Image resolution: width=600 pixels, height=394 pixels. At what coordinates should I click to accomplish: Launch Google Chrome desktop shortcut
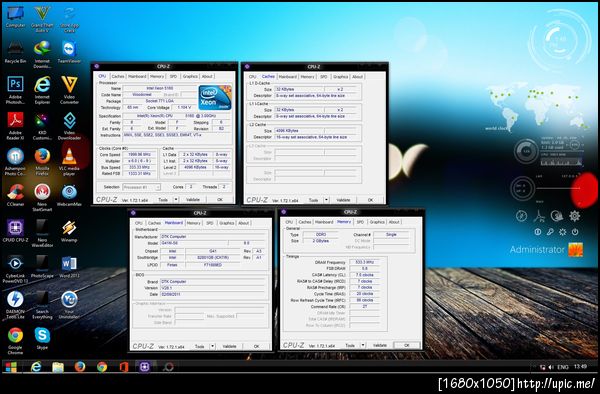[15, 340]
